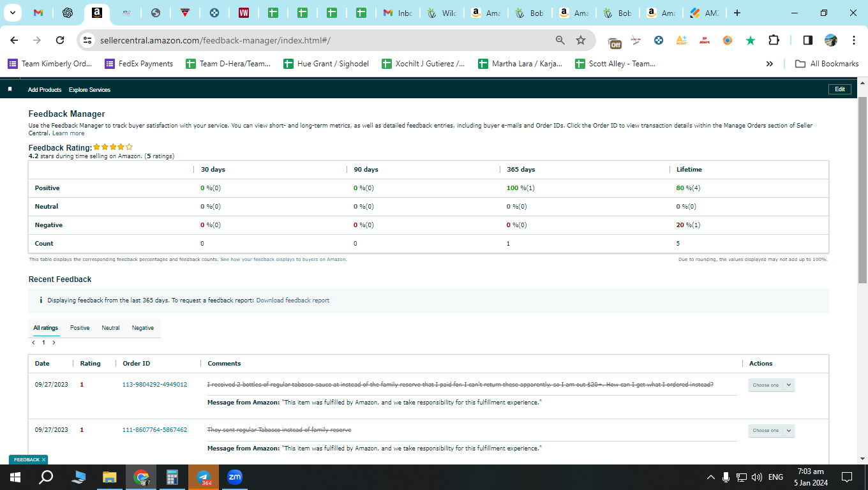Open order ID 111-8607764-5867462
This screenshot has width=868, height=490.
click(x=154, y=430)
